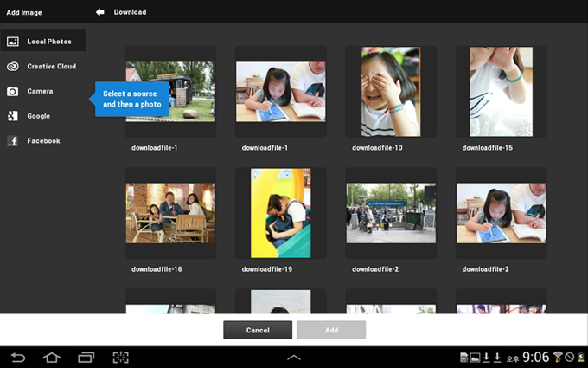Choose the downloadfile-16 family photo
Viewport: 588px width, 368px height.
[x=170, y=213]
